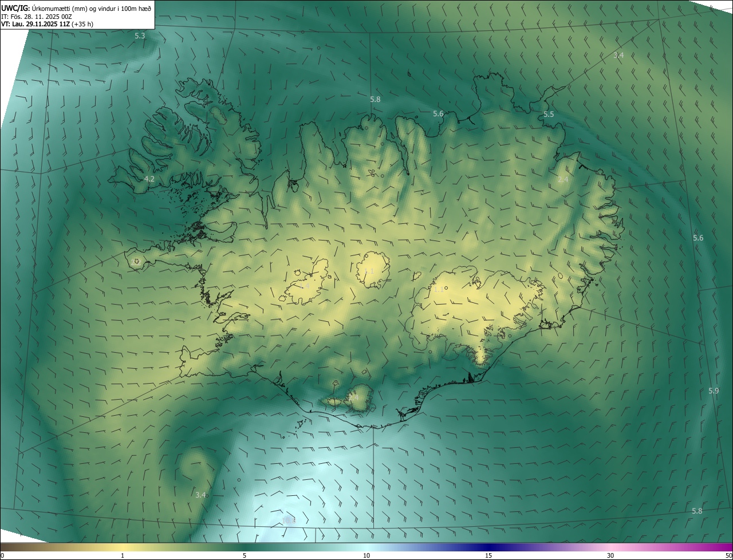Image resolution: width=733 pixels, height=560 pixels.
Task: Click the 5 tick on the colour scale
Action: click(245, 556)
